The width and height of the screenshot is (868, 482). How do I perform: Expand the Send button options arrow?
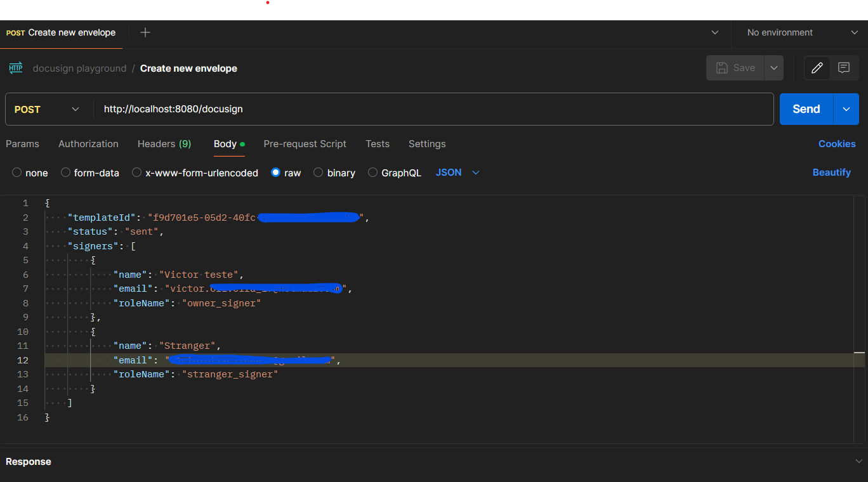click(846, 109)
